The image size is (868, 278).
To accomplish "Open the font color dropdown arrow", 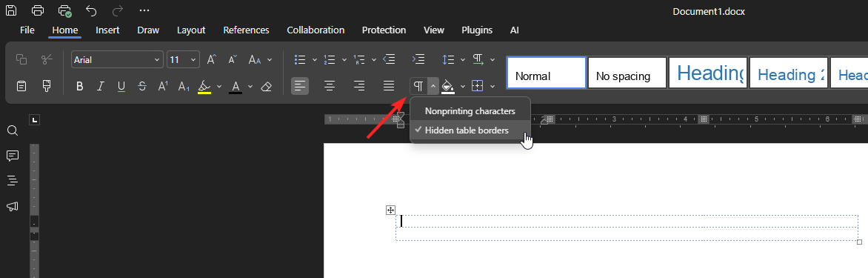I will [250, 87].
